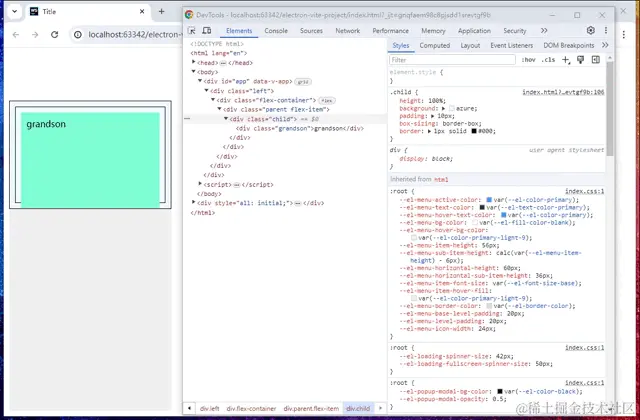
Task: Expand the border shorthand triangle
Action: pyautogui.click(x=429, y=131)
